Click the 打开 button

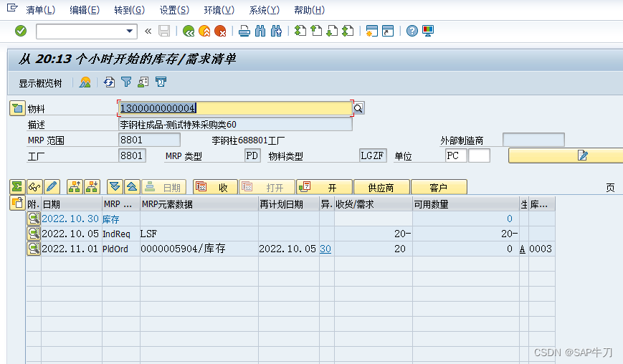tap(267, 187)
